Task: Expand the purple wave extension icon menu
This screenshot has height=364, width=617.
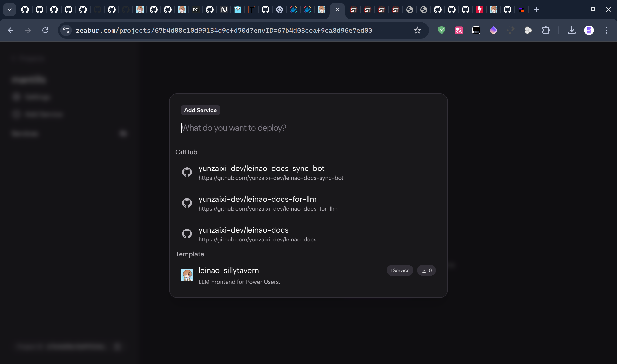Action: point(494,30)
